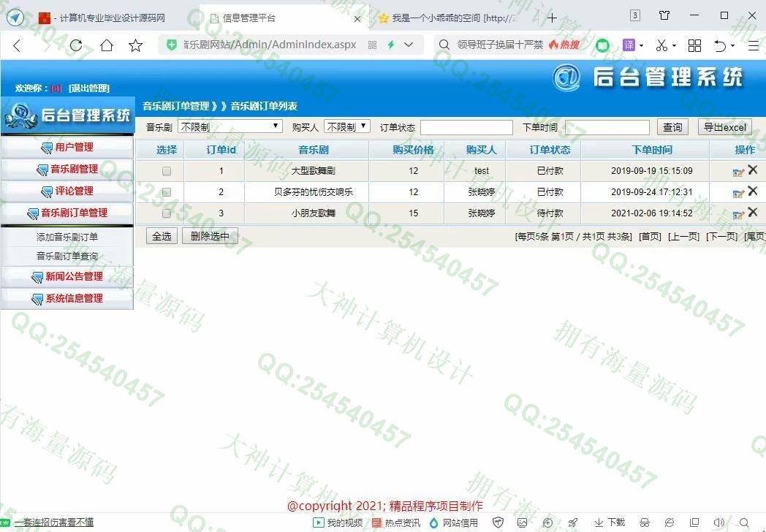Delete order 2 with X icon
This screenshot has height=532, width=766.
point(752,191)
